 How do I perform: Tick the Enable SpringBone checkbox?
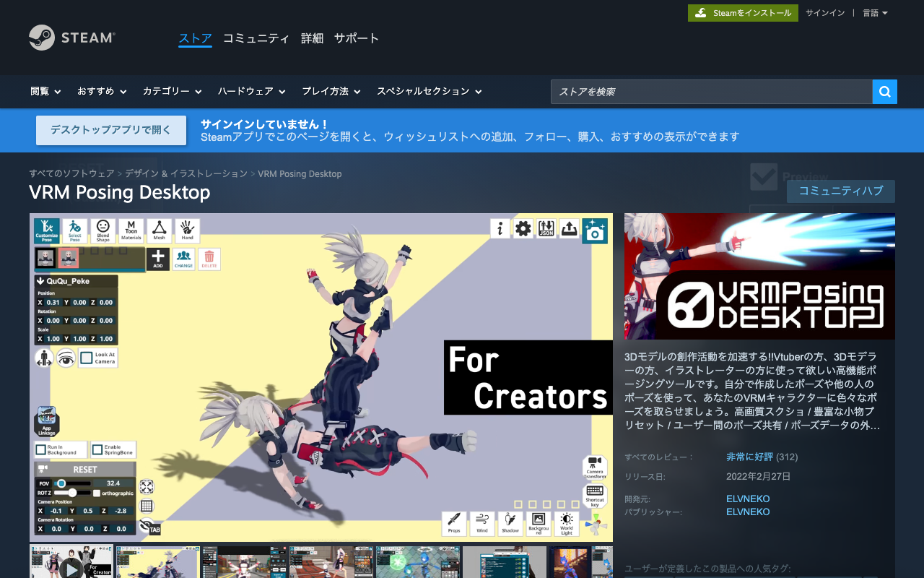coord(97,449)
